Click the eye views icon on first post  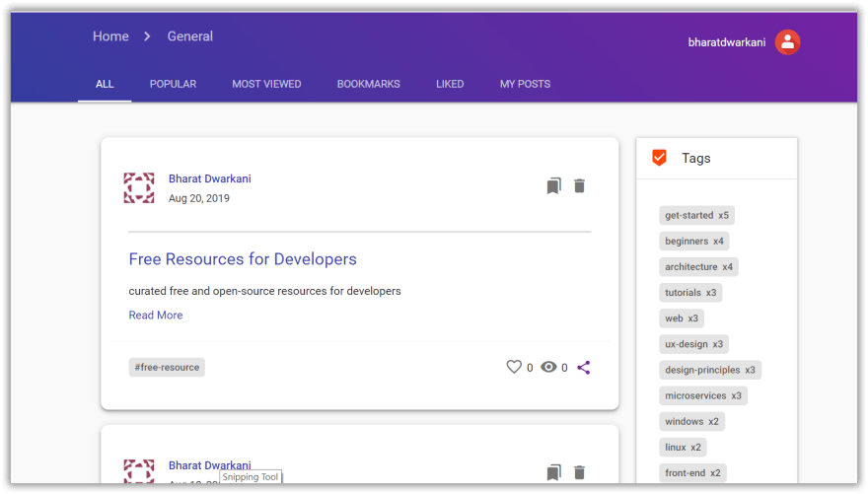(548, 367)
